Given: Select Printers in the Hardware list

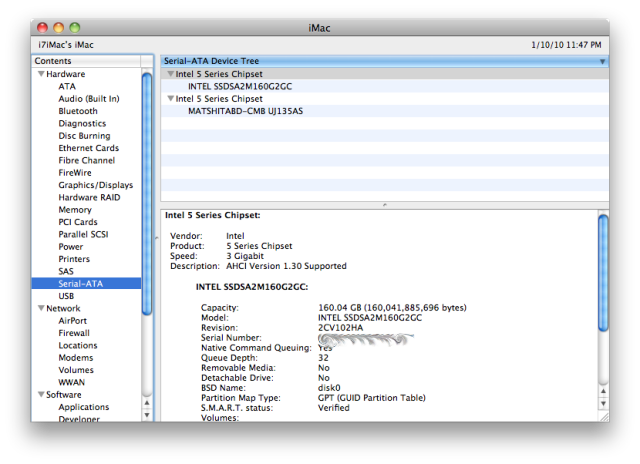Looking at the screenshot, I should 74,259.
